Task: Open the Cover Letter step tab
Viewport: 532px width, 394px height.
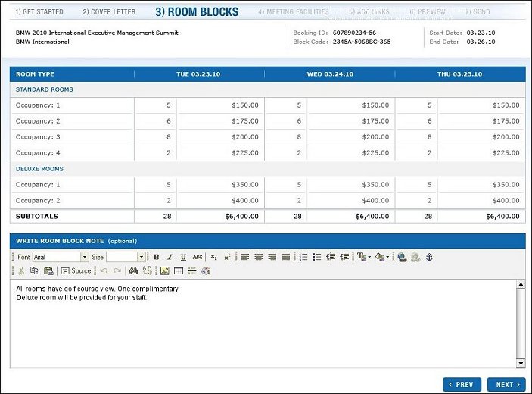Action: pos(110,12)
